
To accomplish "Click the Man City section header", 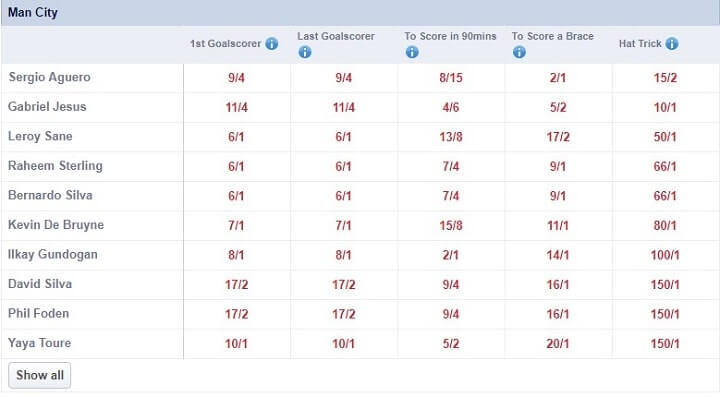I will coord(360,13).
